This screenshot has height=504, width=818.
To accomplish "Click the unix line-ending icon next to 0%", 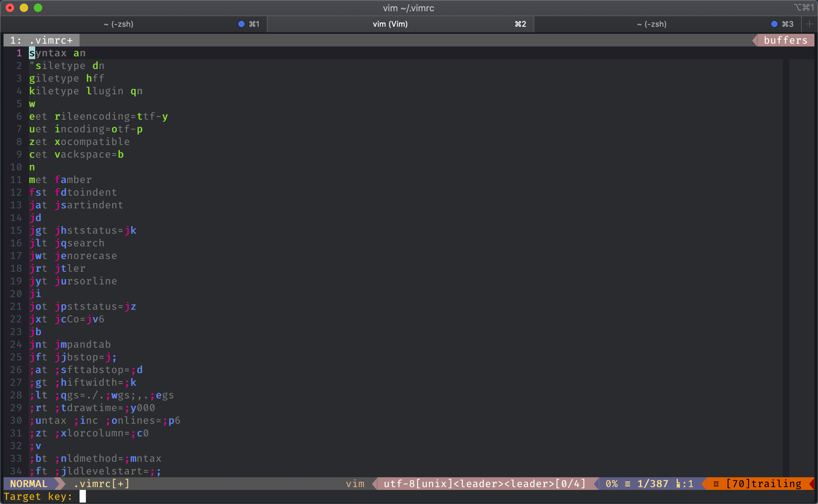I will coord(628,484).
